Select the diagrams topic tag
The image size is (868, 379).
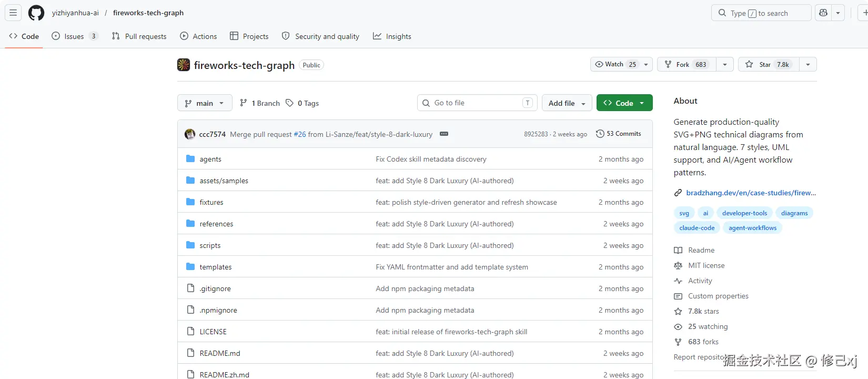coord(794,213)
